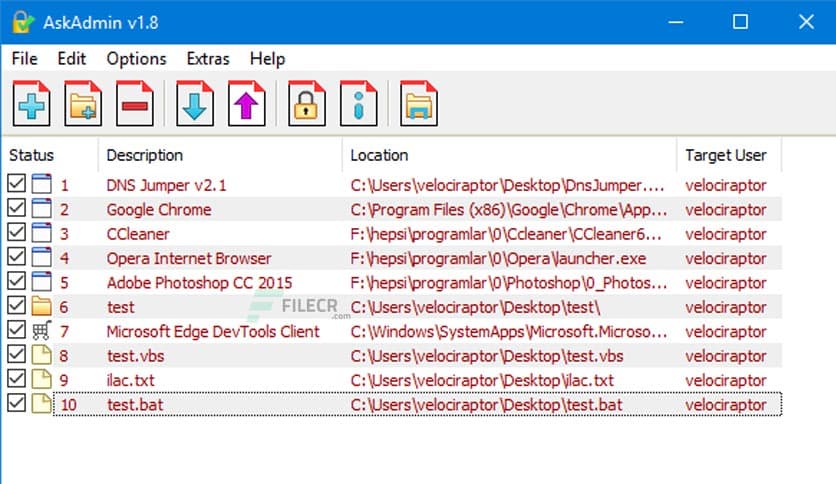Viewport: 836px width, 484px height.
Task: Toggle the CCleaner block checkbox
Action: tap(17, 232)
